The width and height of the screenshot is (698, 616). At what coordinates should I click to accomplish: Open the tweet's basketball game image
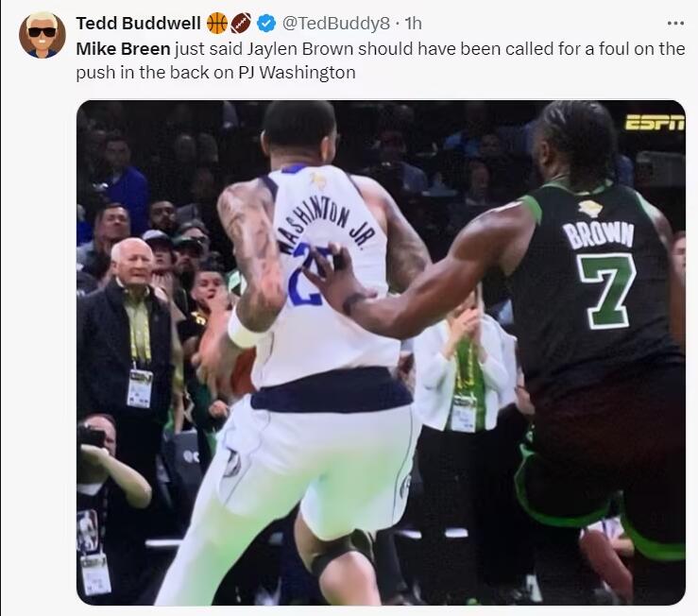[x=381, y=352]
